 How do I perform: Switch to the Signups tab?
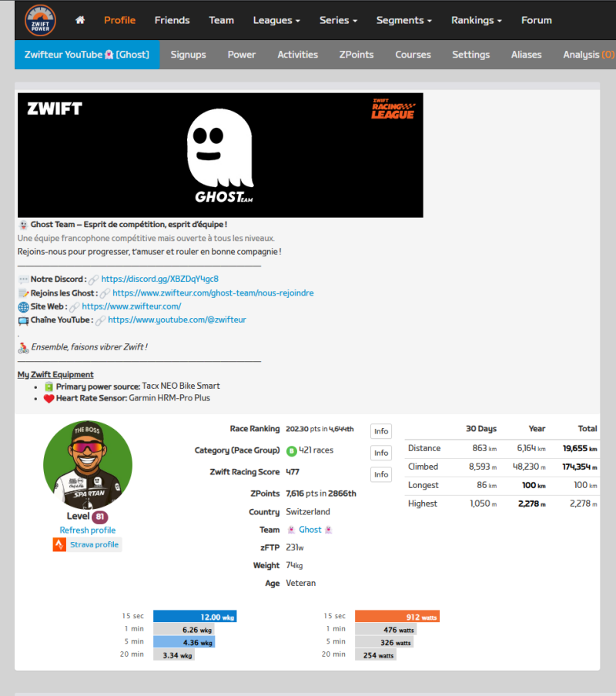click(x=188, y=55)
